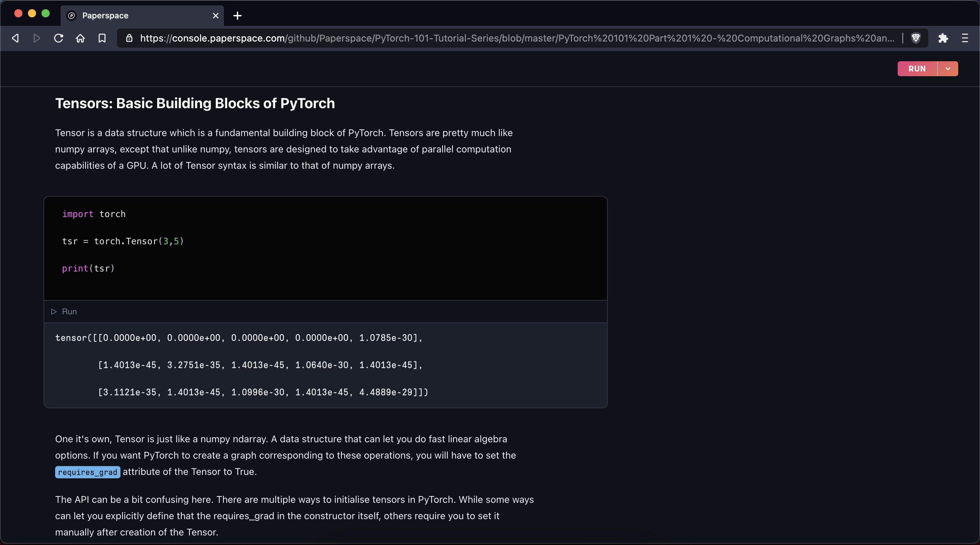Viewport: 980px width, 545px height.
Task: Click the red RUN button
Action: pyautogui.click(x=917, y=69)
